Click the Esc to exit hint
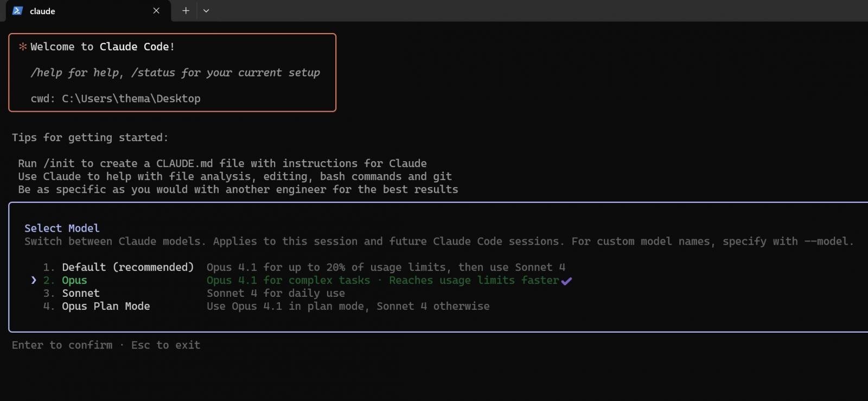868x401 pixels. 165,345
